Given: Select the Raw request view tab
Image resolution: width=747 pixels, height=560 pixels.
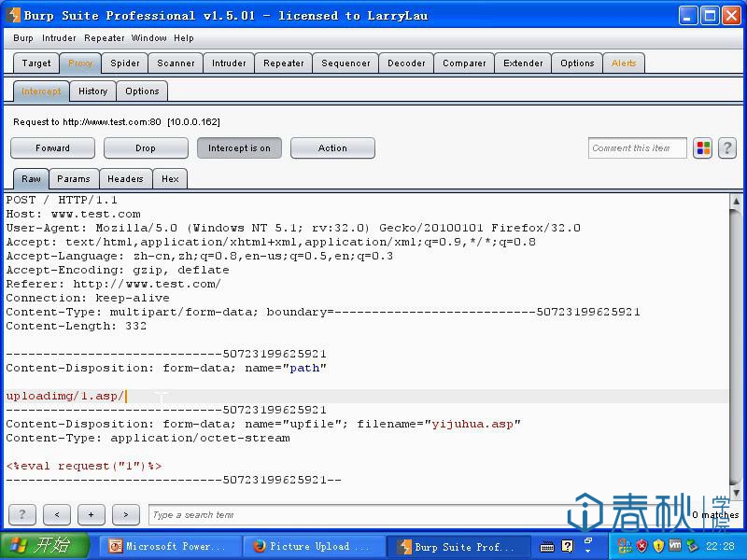Looking at the screenshot, I should [31, 179].
